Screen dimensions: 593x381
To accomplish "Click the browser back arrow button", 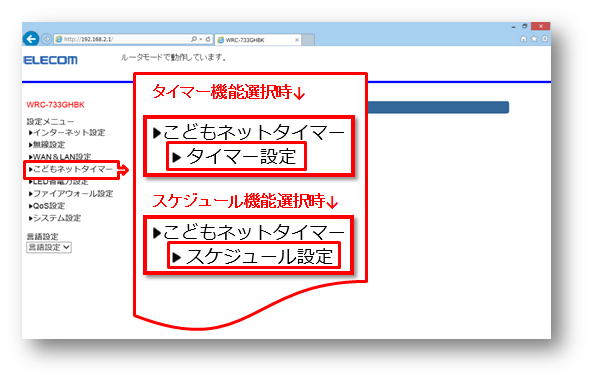I will click(x=31, y=39).
